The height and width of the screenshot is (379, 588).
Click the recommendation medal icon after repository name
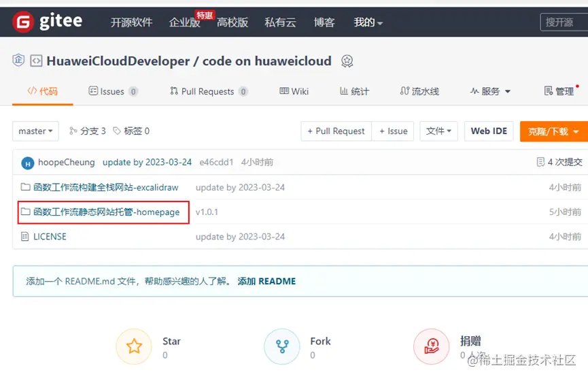click(347, 61)
